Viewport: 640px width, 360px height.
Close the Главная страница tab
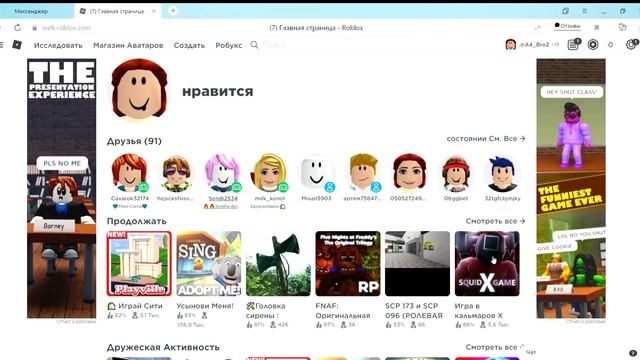click(154, 11)
